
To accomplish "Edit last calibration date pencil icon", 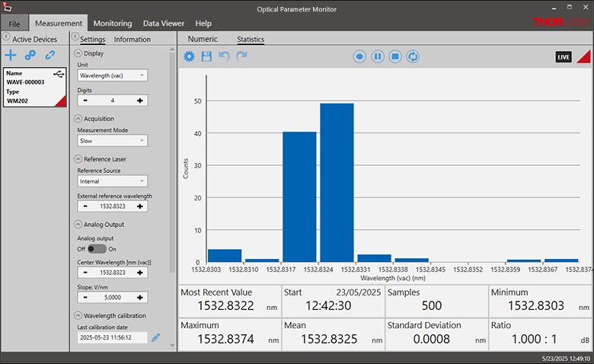I will click(156, 337).
